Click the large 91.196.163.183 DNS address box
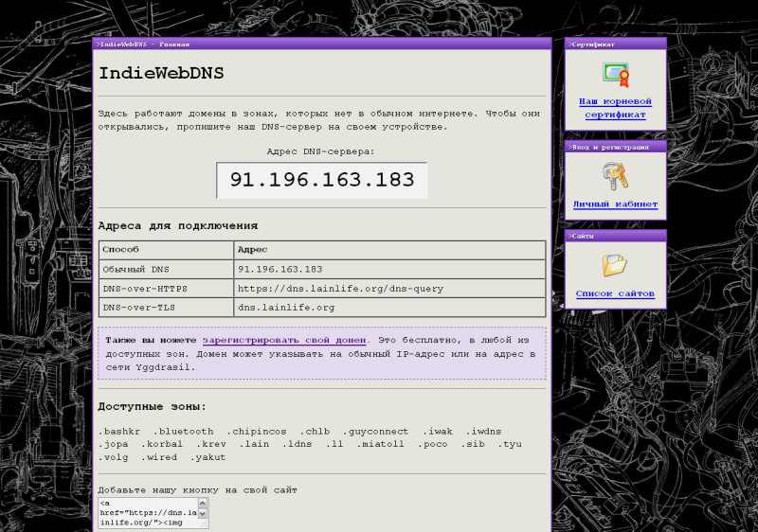The image size is (758, 532). (321, 180)
